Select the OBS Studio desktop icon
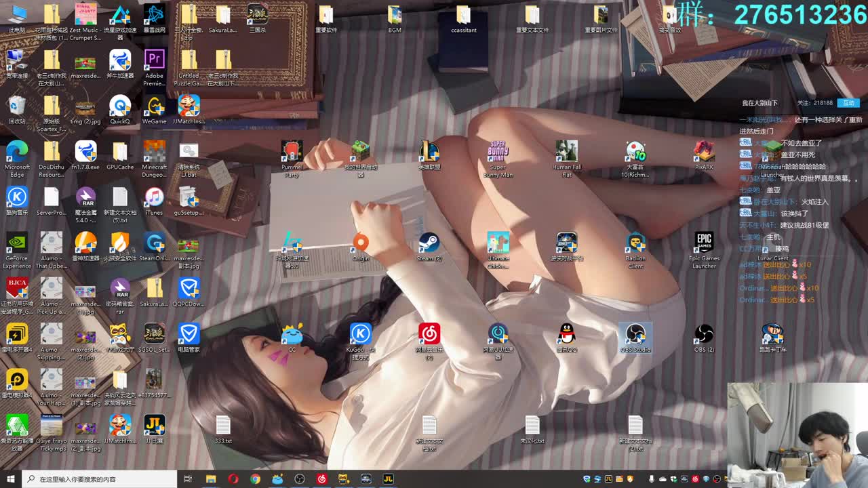 (635, 338)
